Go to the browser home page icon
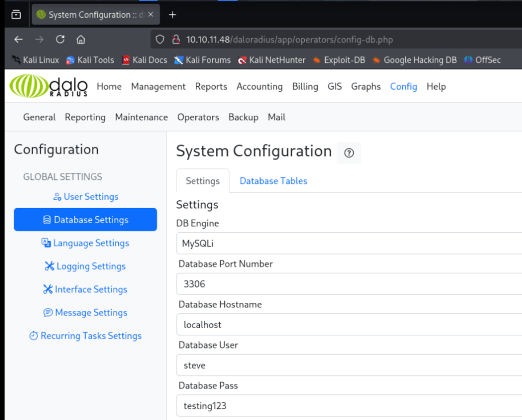This screenshot has height=420, width=522. pos(81,40)
